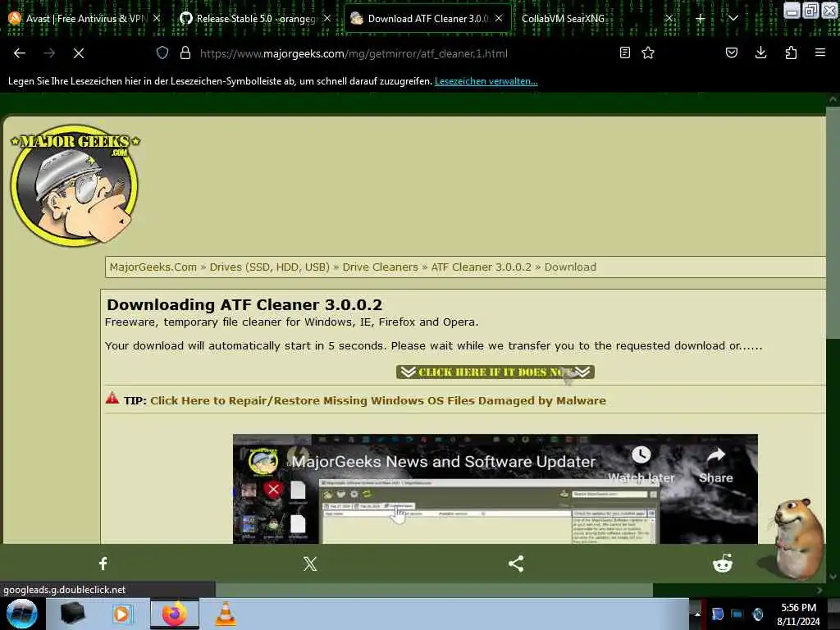
Task: Open Pocket save icon
Action: coord(731,52)
